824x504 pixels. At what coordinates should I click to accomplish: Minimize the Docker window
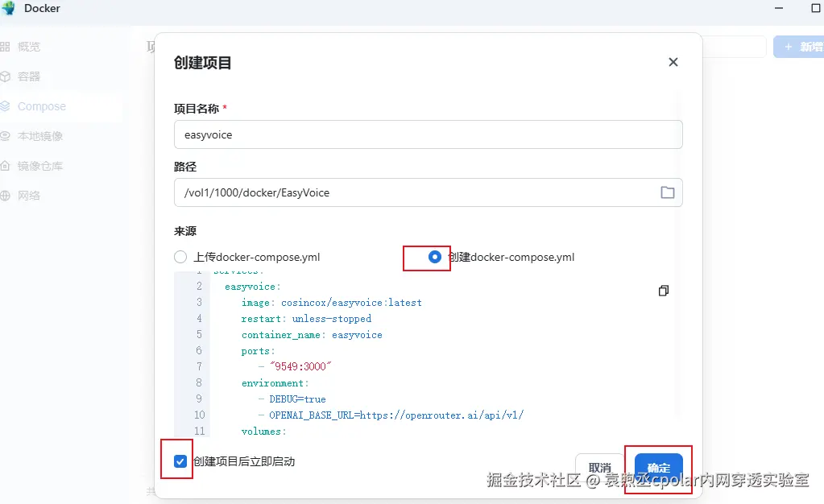click(779, 8)
